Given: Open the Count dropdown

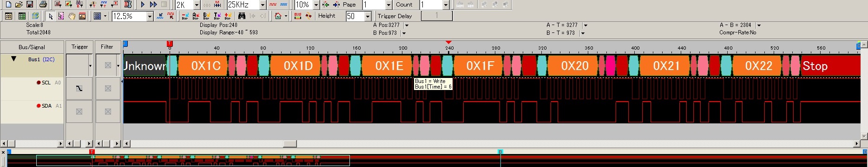Looking at the screenshot, I should tap(446, 5).
